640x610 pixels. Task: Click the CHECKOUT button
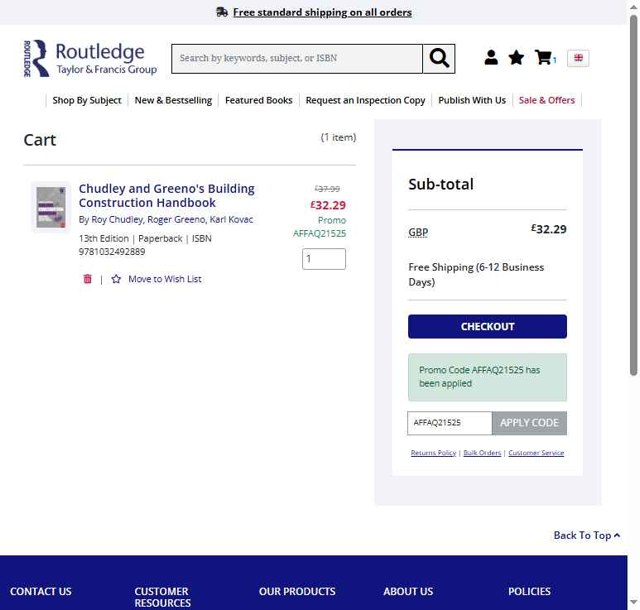[487, 327]
